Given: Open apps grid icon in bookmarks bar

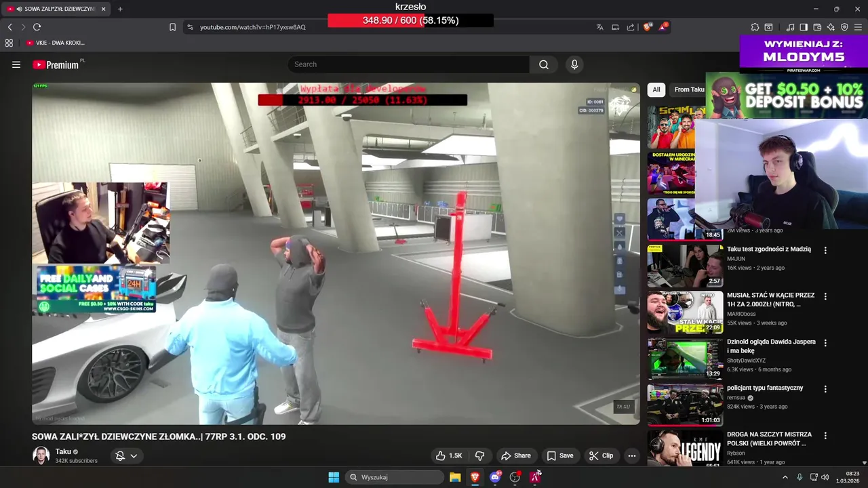Looking at the screenshot, I should [9, 43].
